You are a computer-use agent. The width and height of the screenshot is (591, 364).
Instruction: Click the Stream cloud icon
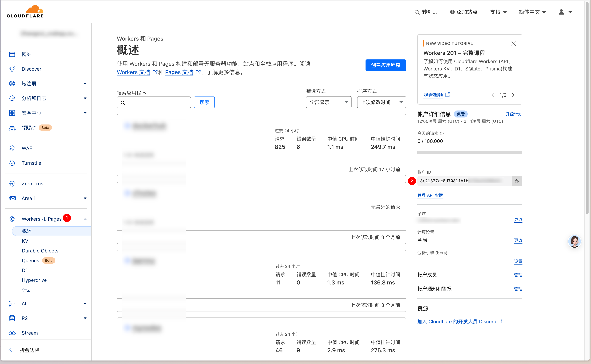[x=12, y=333]
